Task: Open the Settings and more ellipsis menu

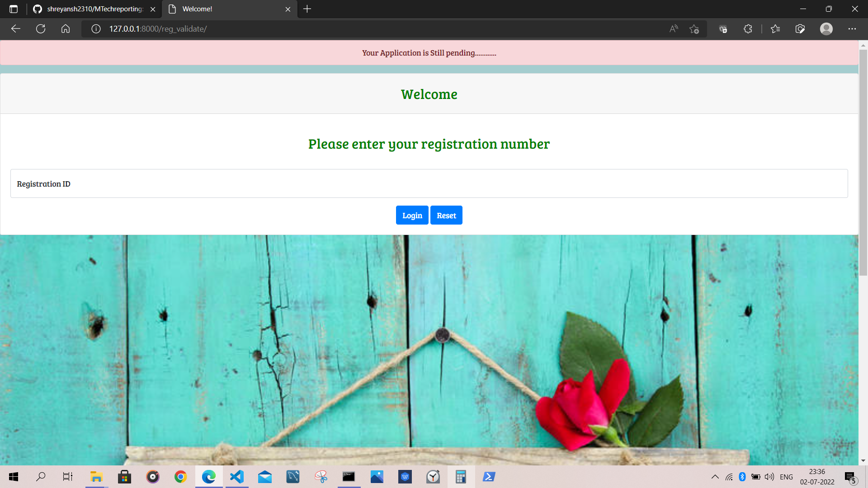Action: coord(852,29)
